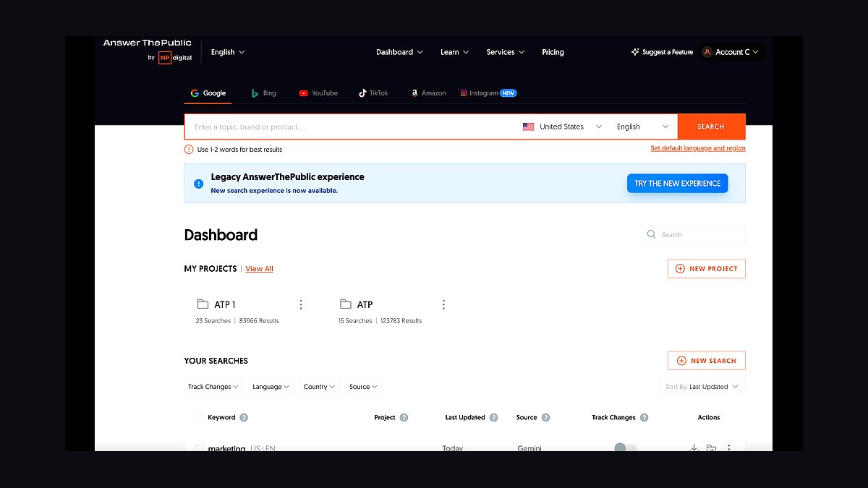Select all searches with header checkbox

pos(200,417)
